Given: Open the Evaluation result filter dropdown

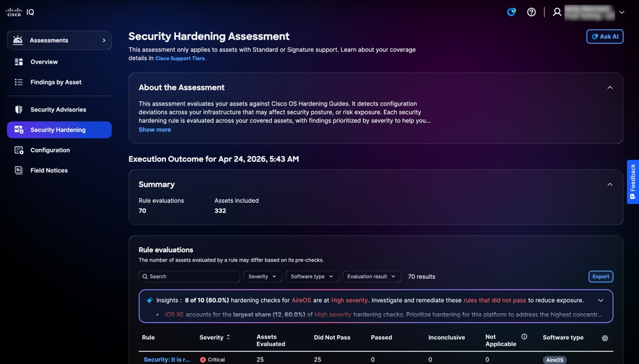Looking at the screenshot, I should (x=371, y=276).
